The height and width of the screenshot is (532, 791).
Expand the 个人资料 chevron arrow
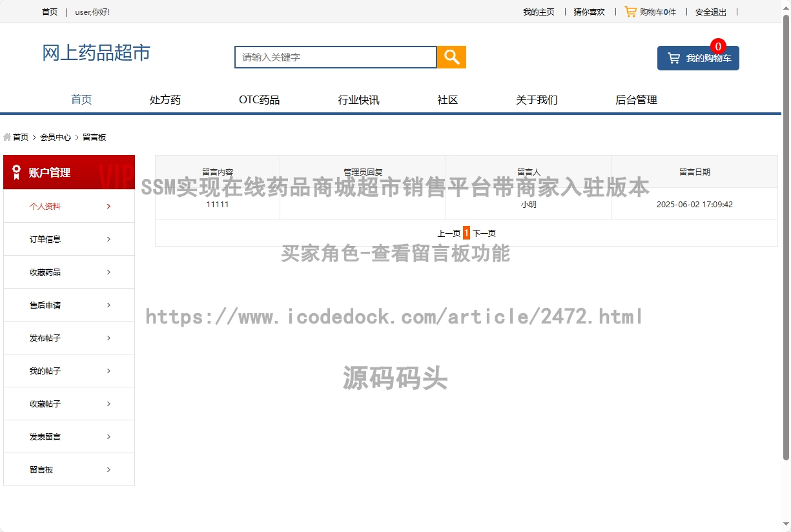(108, 207)
